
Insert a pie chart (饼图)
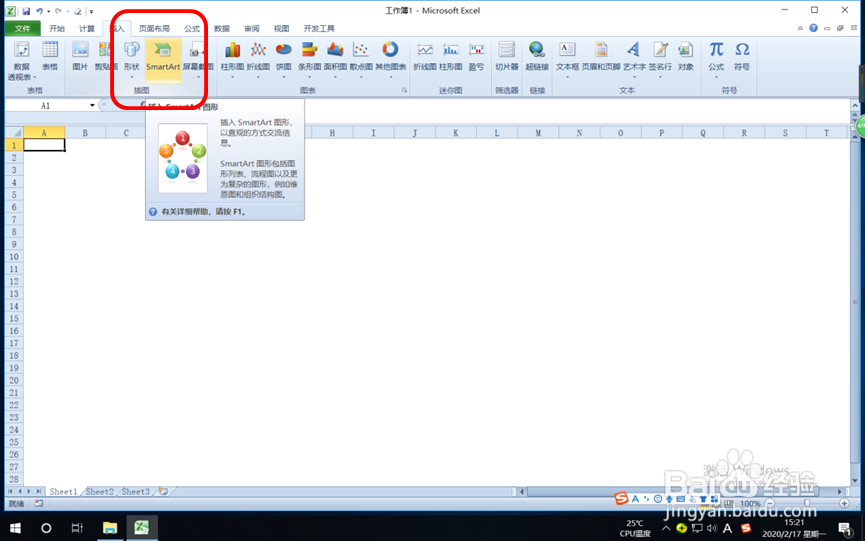click(284, 58)
